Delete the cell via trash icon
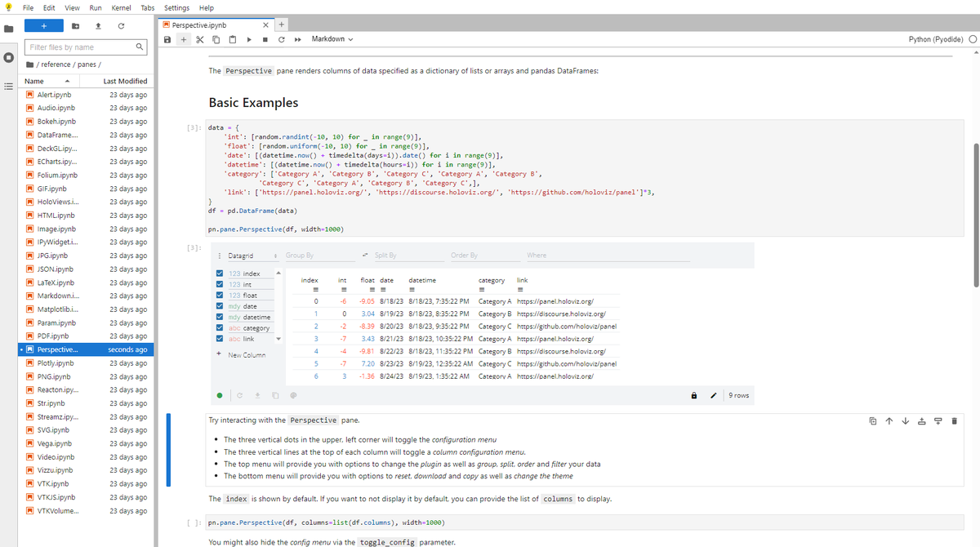The height and width of the screenshot is (547, 980). [x=954, y=419]
